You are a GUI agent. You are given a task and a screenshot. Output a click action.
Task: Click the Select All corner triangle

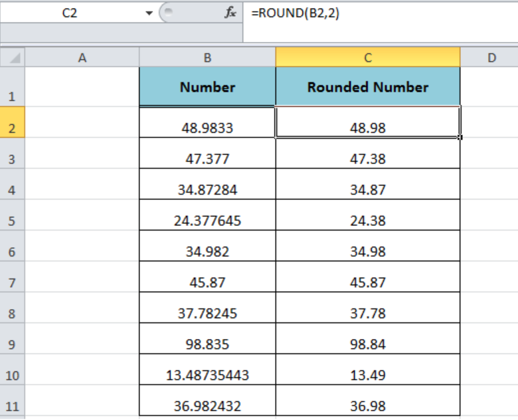pyautogui.click(x=13, y=58)
